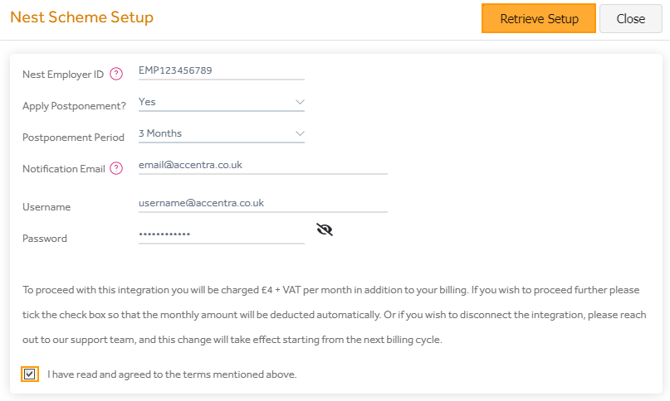Open the Apply Postponement dropdown
This screenshot has width=670, height=401.
[221, 102]
